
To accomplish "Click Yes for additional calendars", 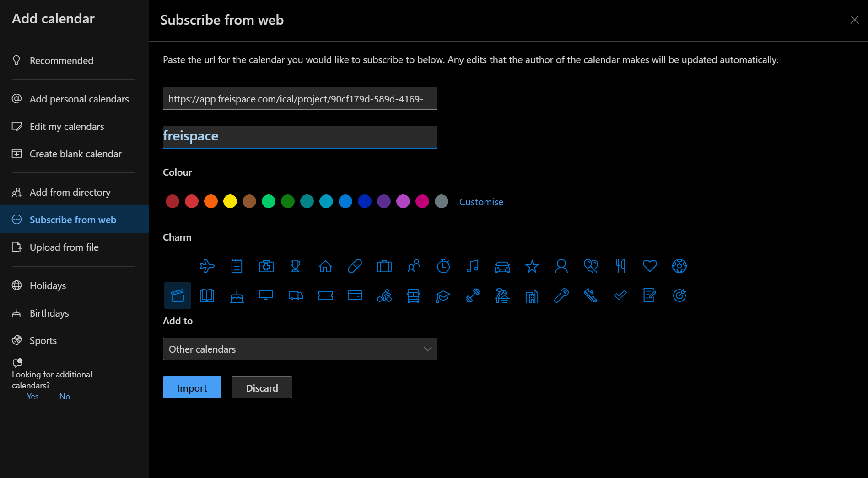I will pyautogui.click(x=32, y=396).
